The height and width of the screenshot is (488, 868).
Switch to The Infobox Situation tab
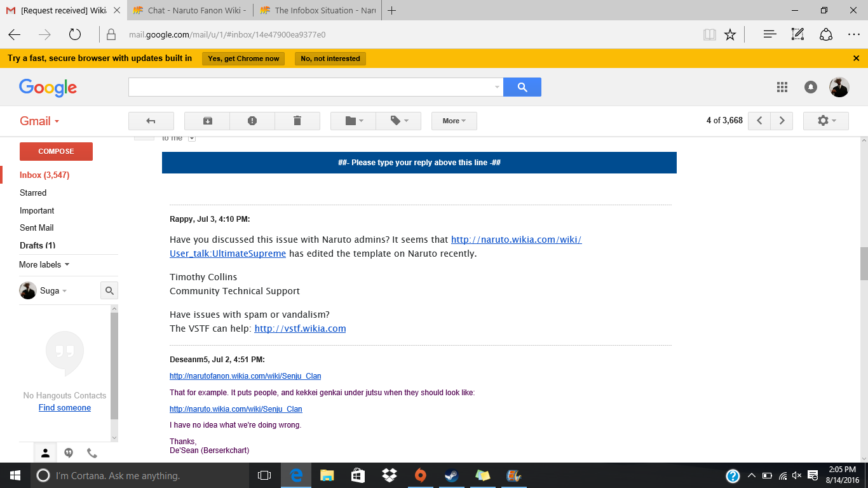[x=318, y=10]
